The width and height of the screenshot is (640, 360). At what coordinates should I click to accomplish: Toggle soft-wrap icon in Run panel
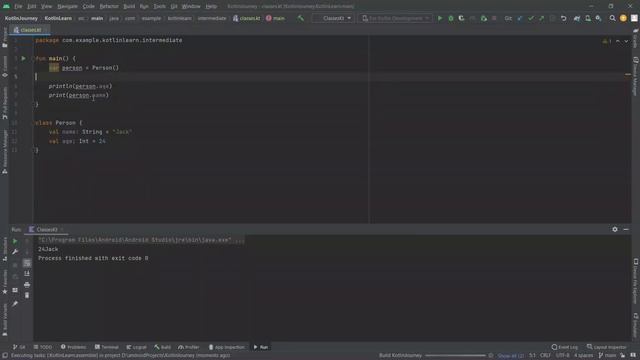click(x=27, y=263)
